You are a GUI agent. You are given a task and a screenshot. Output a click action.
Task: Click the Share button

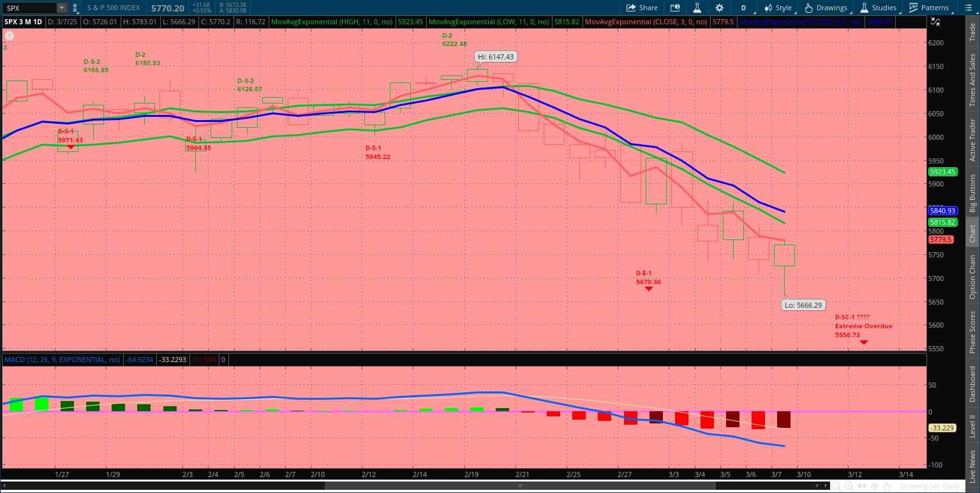[642, 8]
